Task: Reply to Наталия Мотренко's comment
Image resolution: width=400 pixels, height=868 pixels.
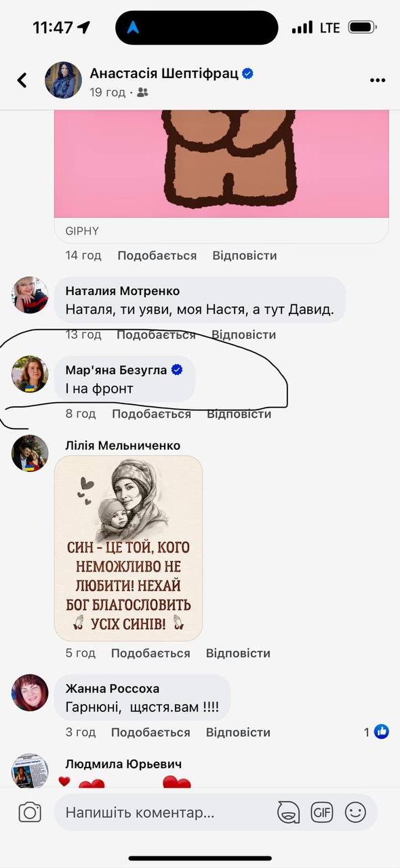Action: tap(243, 334)
